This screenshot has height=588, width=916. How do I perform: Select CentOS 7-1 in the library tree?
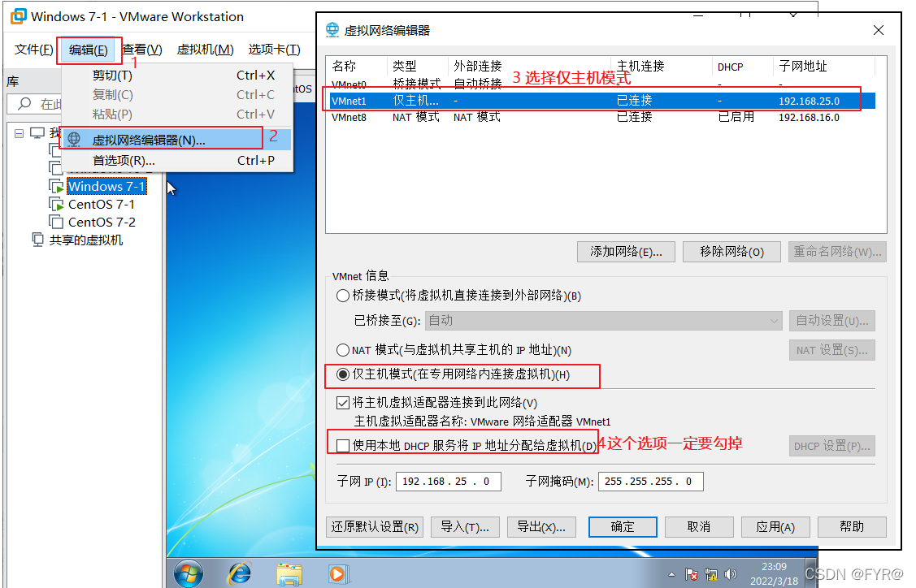[102, 205]
